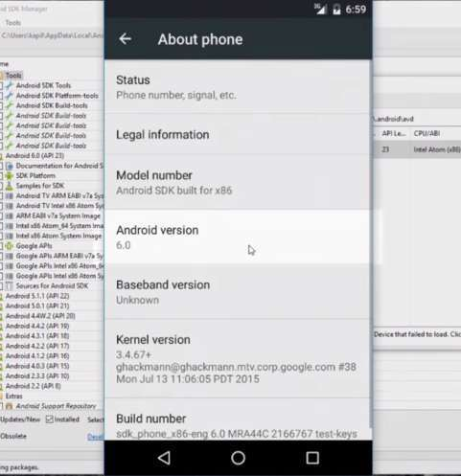Tap the Android Back navigation triangle

tap(164, 458)
